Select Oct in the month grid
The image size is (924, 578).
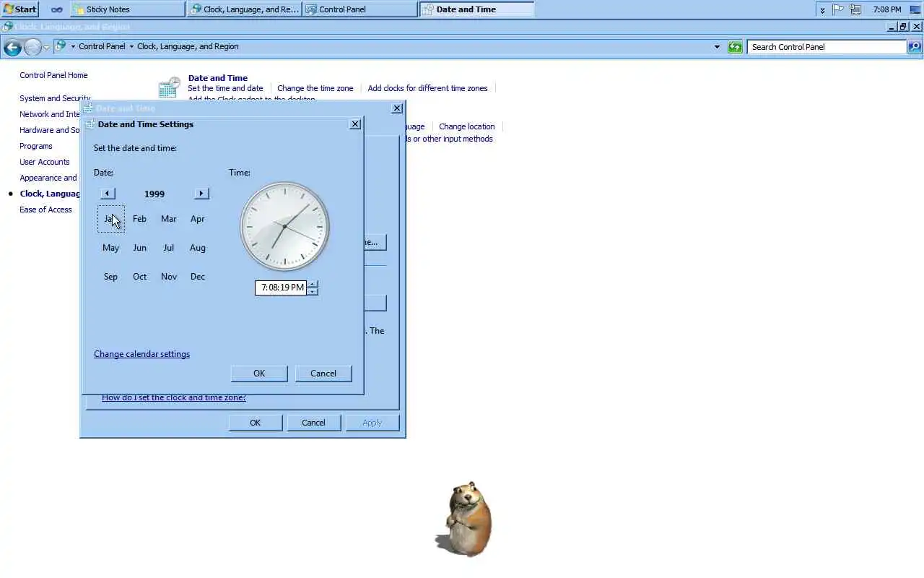point(139,277)
